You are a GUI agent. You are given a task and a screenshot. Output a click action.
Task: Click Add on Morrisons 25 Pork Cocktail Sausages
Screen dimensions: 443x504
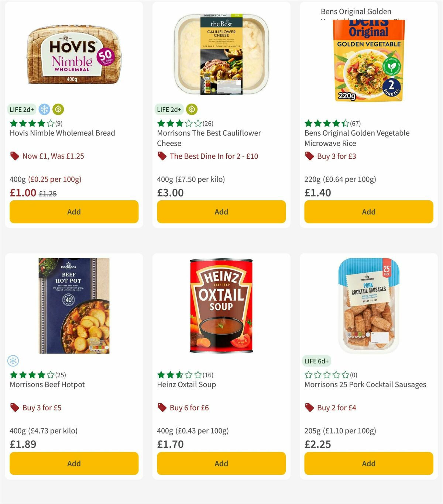coord(368,463)
